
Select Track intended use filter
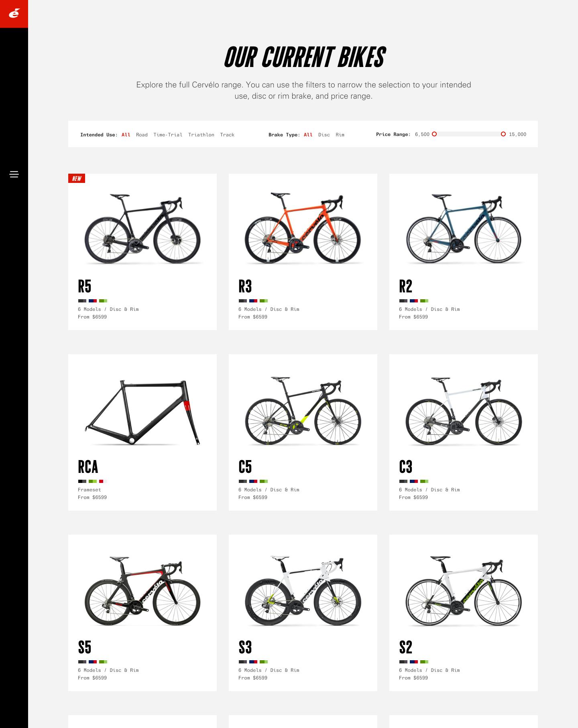click(227, 135)
